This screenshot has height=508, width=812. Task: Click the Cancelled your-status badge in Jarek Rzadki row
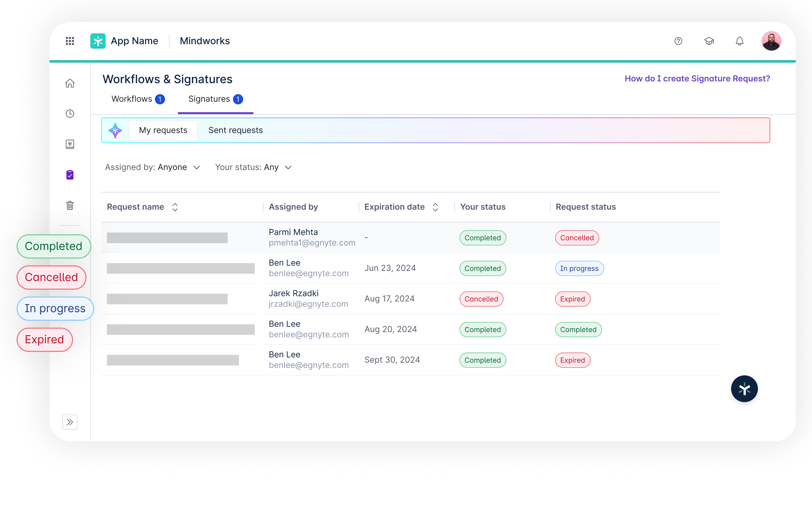(481, 299)
